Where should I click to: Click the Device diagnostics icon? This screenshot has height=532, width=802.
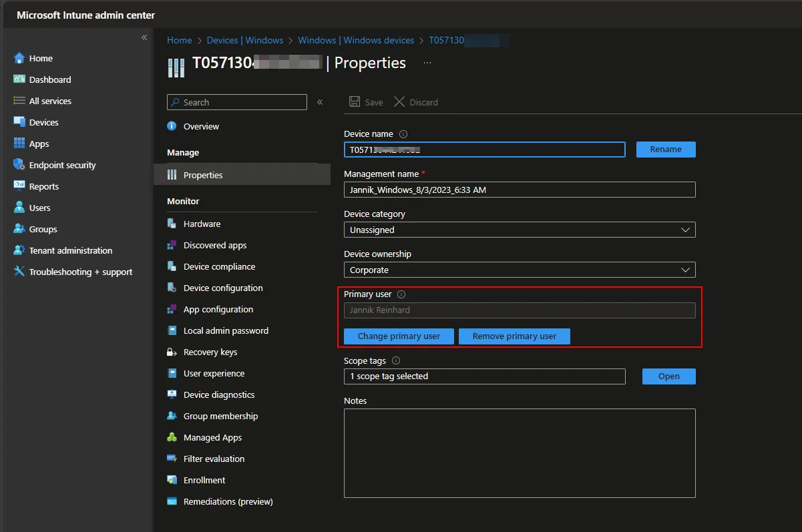172,394
